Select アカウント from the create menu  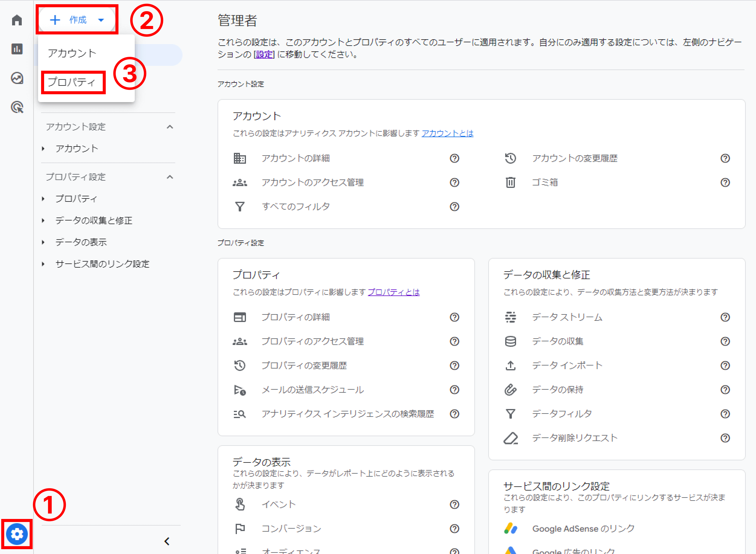(72, 53)
